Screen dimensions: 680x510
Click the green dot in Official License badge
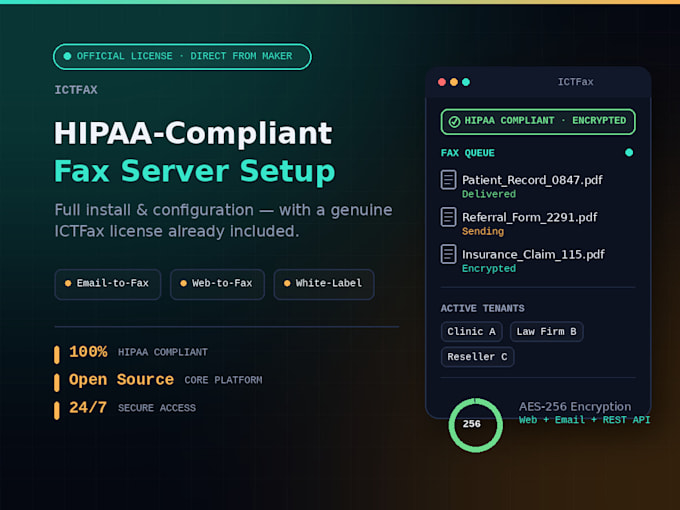coord(67,56)
